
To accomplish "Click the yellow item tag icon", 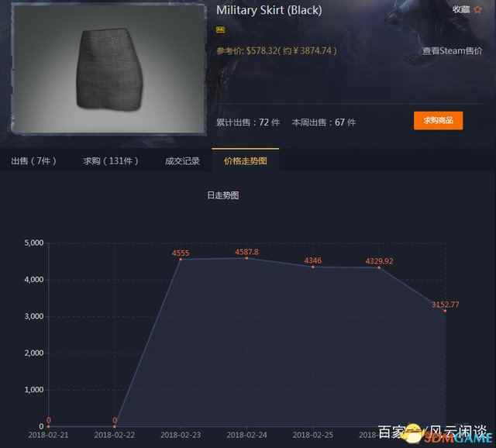I will tap(220, 29).
